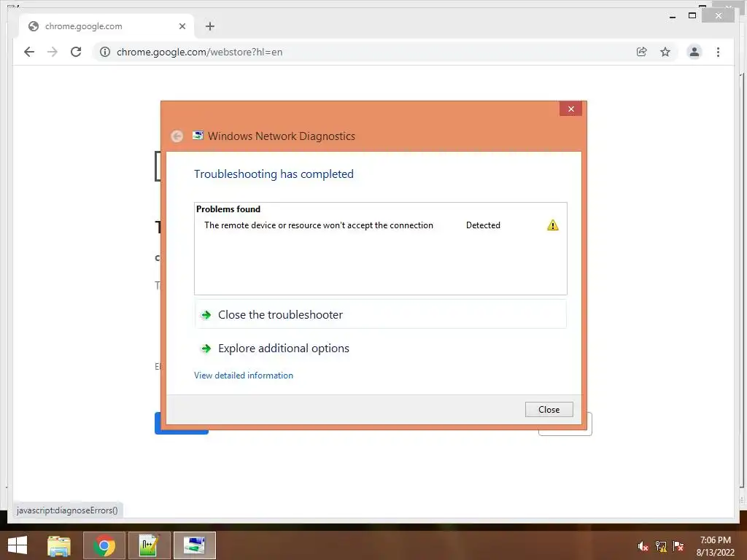
Task: Click the network status tray icon
Action: 661,546
